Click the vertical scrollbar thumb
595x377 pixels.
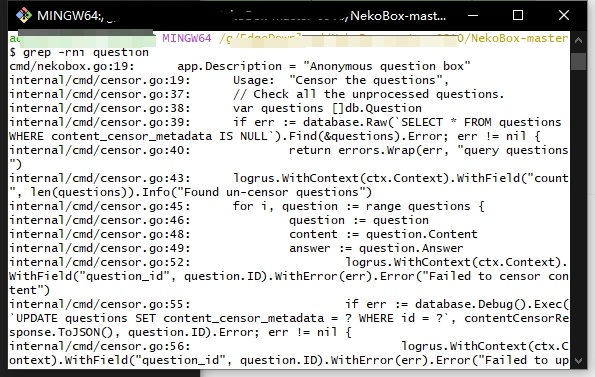pyautogui.click(x=578, y=61)
